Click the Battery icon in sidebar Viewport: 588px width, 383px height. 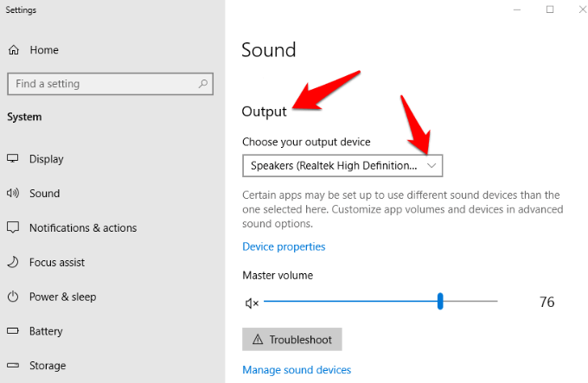(13, 331)
